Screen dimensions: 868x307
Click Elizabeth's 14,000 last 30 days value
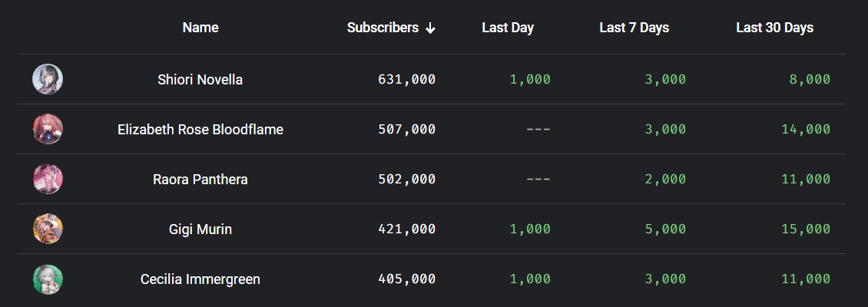tap(806, 130)
